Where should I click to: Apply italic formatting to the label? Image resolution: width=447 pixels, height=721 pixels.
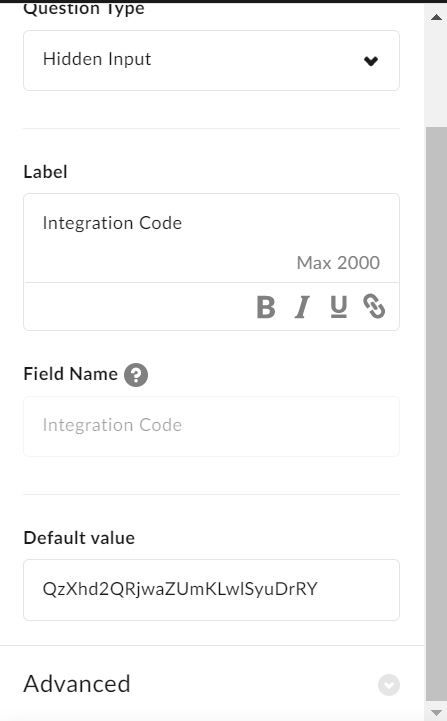pos(302,307)
